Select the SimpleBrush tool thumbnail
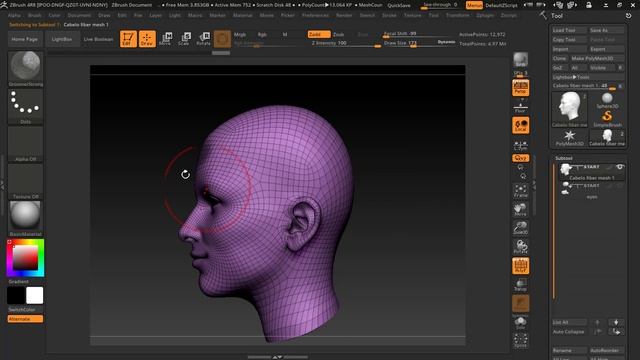The width and height of the screenshot is (640, 360). pos(607,119)
